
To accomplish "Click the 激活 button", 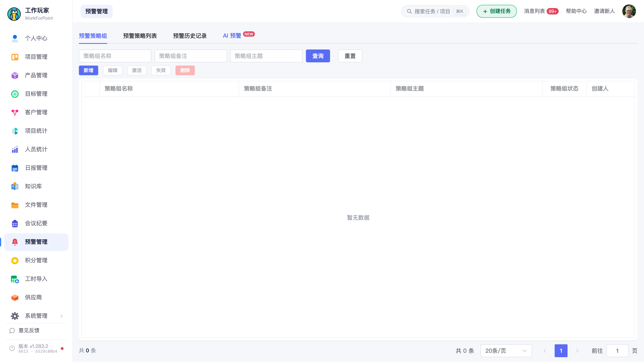I will coord(137,70).
